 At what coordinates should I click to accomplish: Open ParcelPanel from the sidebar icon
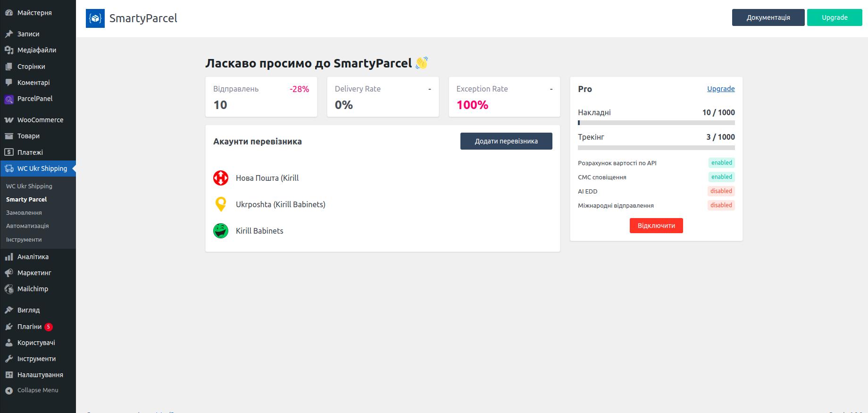click(x=8, y=99)
